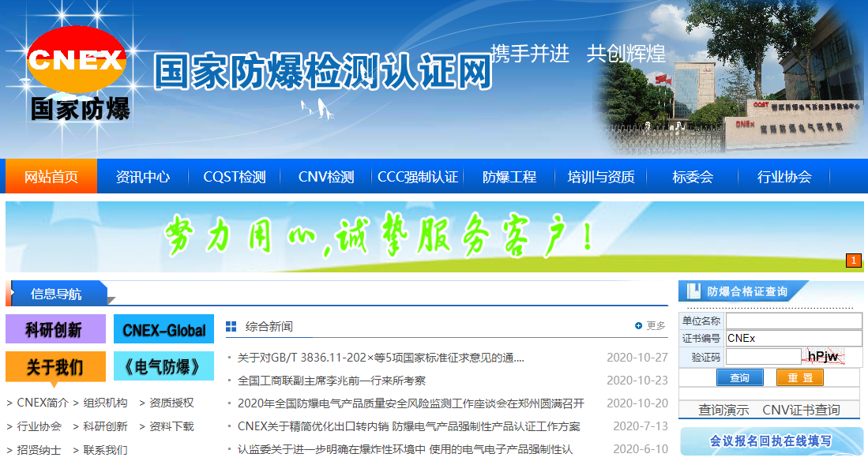
Task: Click the green slogan banner image
Action: coord(434,236)
